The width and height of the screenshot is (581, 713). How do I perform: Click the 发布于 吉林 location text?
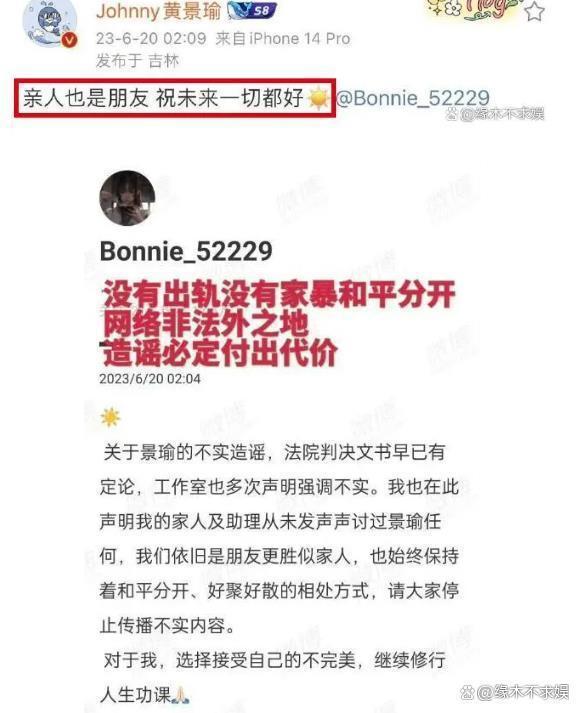pos(137,61)
